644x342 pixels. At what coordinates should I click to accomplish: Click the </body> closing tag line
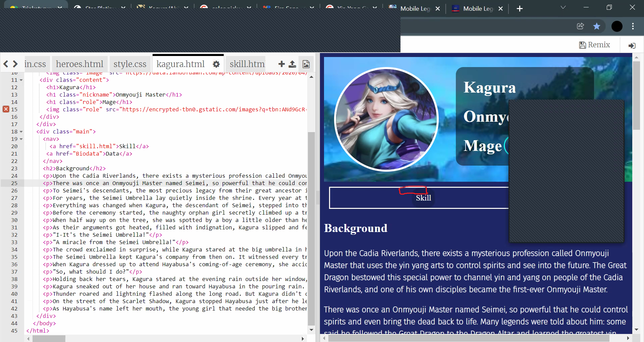point(44,324)
